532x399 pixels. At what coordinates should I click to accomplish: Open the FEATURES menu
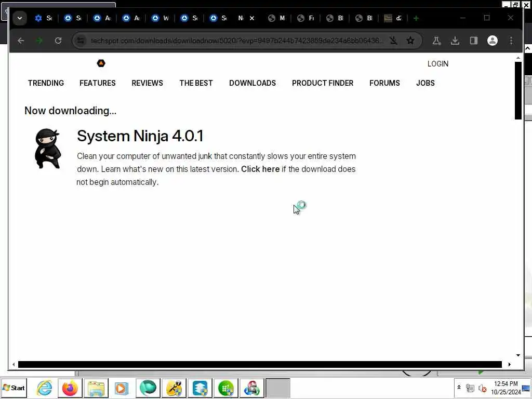pyautogui.click(x=97, y=83)
